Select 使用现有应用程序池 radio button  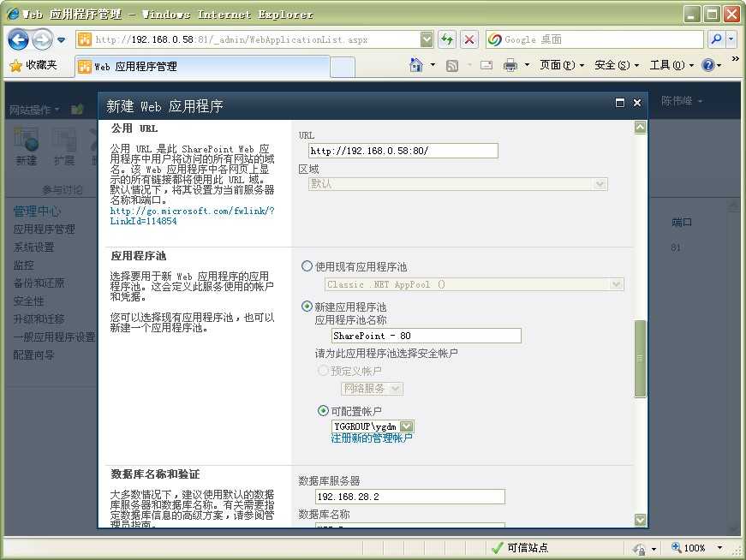click(x=307, y=266)
